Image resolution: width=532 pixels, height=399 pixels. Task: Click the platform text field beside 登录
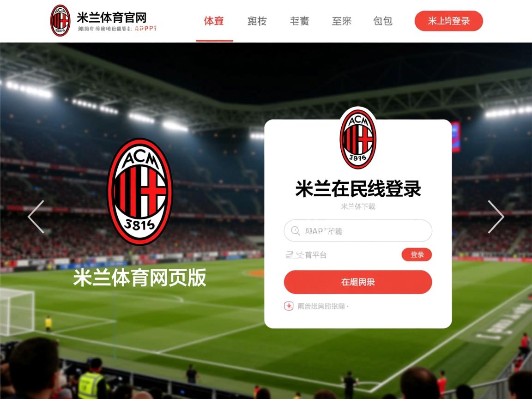(x=341, y=255)
